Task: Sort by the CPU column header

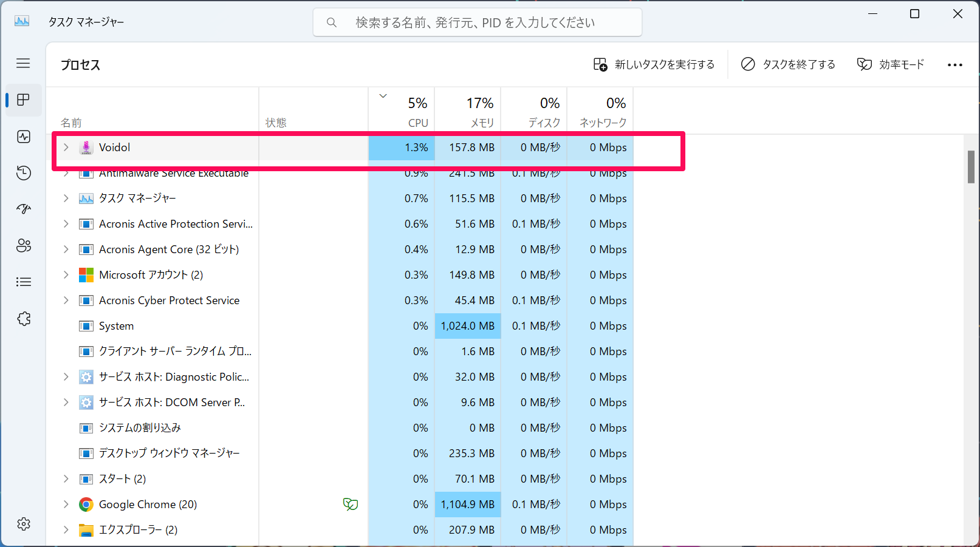Action: tap(402, 110)
